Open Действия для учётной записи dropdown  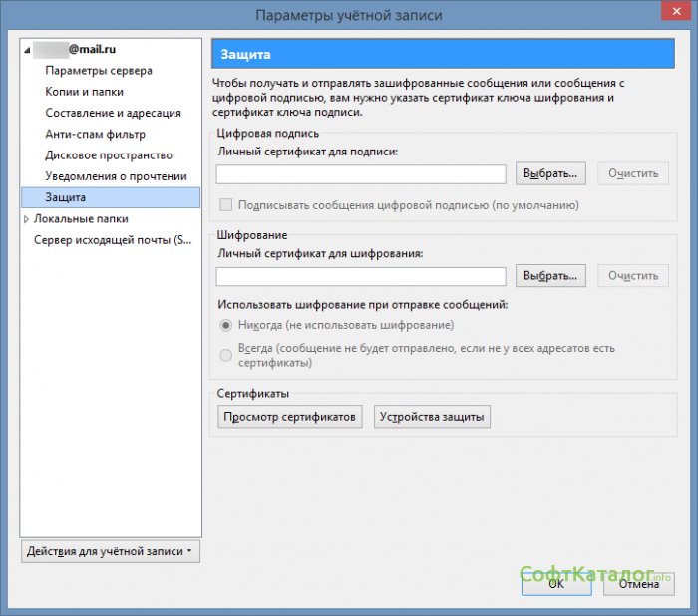tap(111, 551)
